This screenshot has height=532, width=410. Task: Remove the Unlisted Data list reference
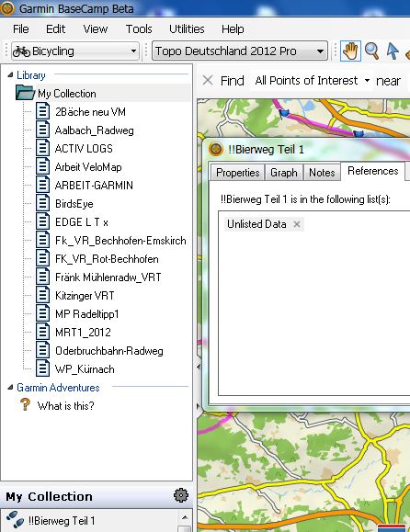[297, 224]
